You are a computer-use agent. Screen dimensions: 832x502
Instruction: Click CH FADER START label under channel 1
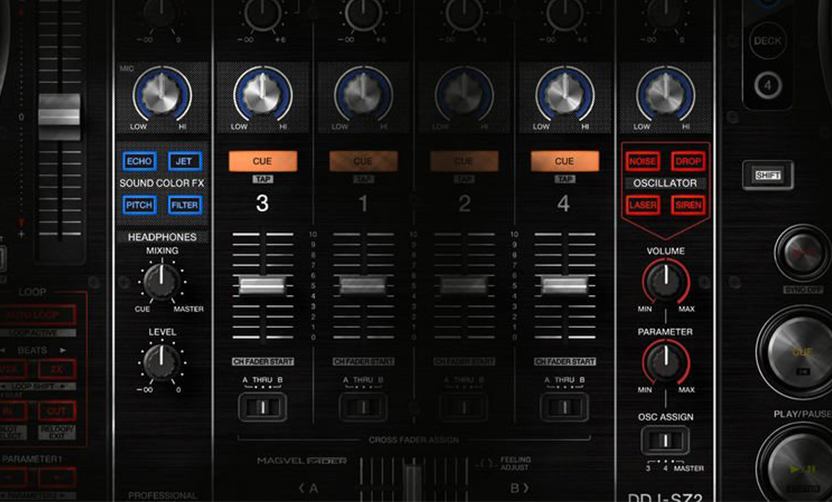tap(363, 361)
